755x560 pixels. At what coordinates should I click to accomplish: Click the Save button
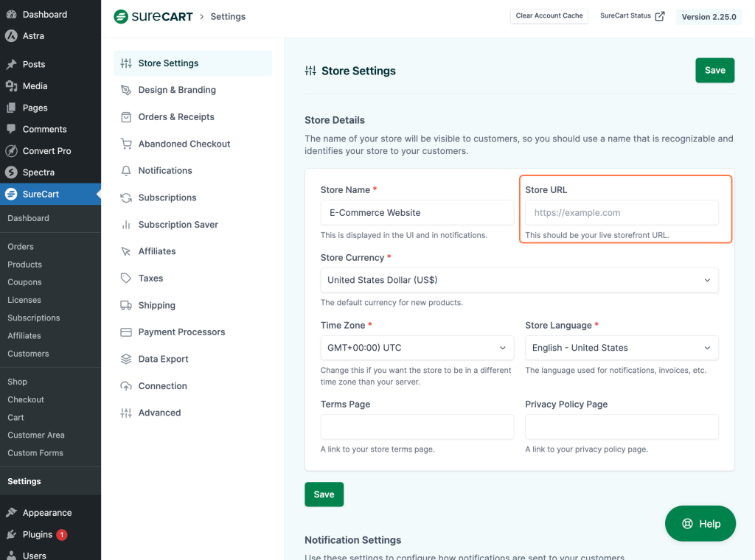tap(714, 70)
